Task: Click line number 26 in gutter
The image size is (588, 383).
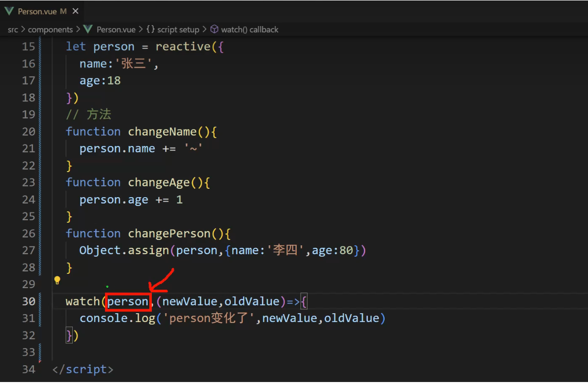Action: [x=28, y=234]
